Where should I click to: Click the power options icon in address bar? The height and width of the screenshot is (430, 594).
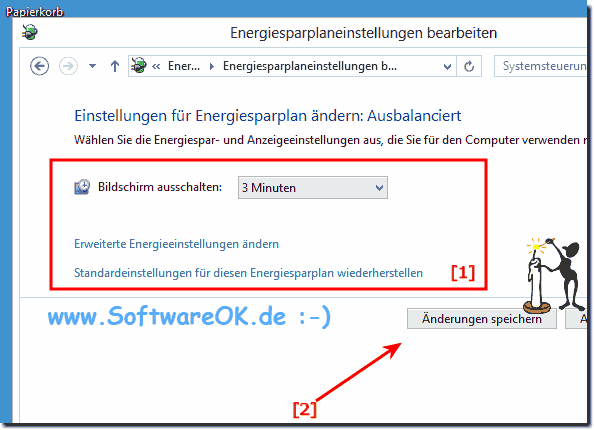pos(139,66)
